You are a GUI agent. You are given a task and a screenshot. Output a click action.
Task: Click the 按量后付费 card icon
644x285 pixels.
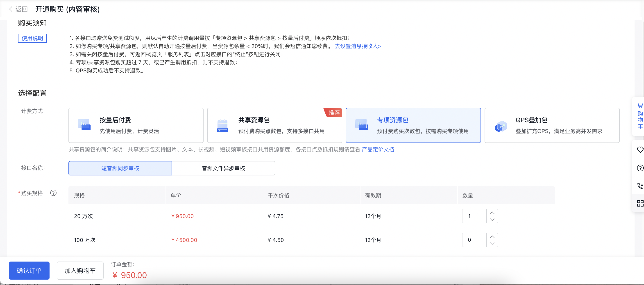pyautogui.click(x=84, y=125)
